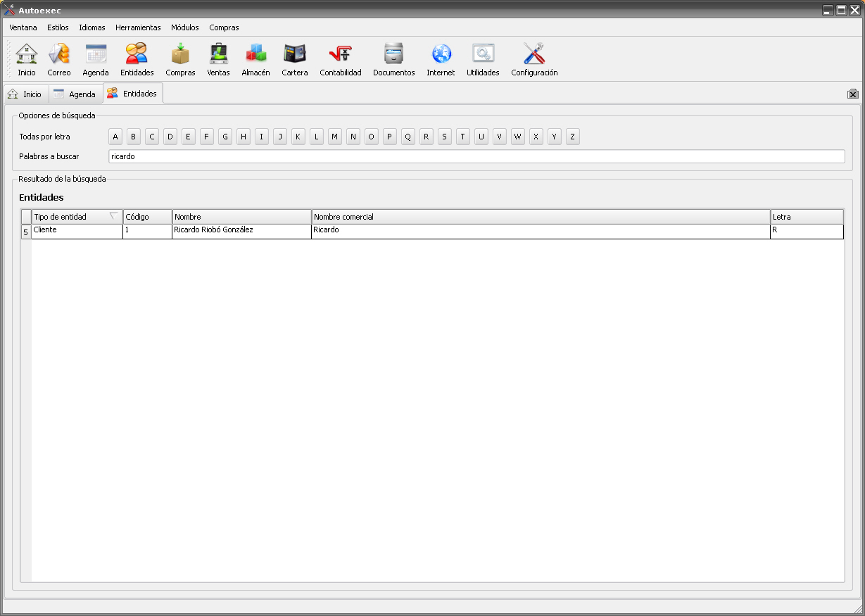Filter entities by letter K
The width and height of the screenshot is (865, 616).
[298, 137]
